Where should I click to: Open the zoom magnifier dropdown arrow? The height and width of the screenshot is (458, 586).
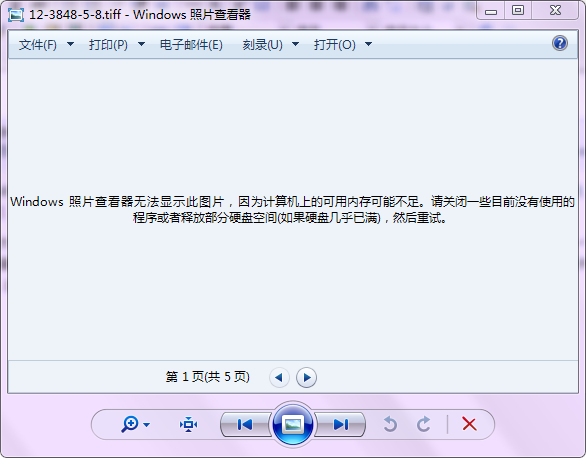click(146, 425)
